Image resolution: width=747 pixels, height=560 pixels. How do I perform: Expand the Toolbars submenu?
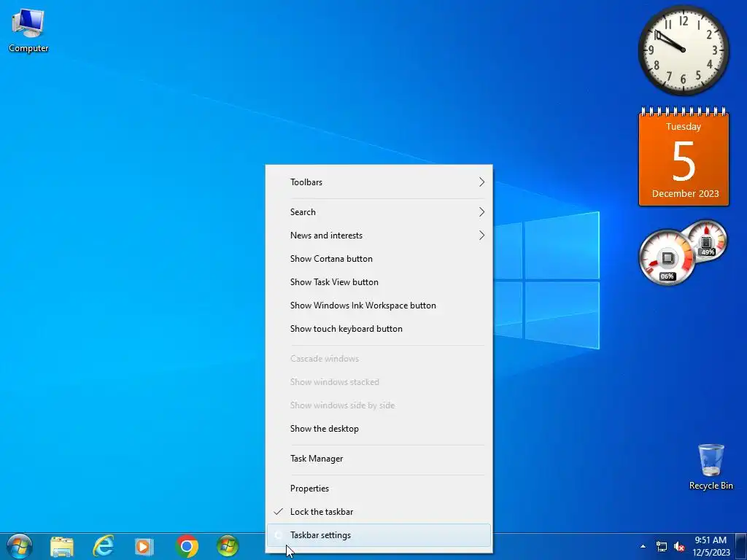coord(379,182)
